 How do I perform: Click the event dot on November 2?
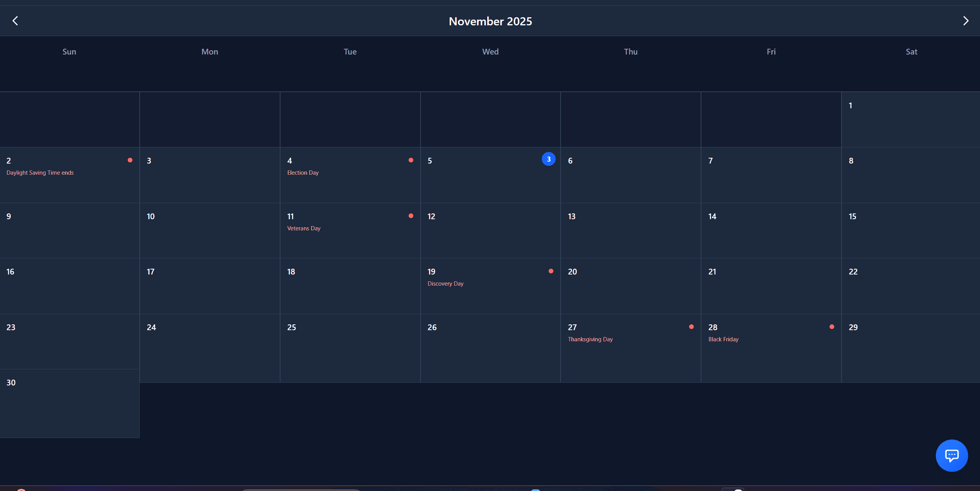pos(130,160)
